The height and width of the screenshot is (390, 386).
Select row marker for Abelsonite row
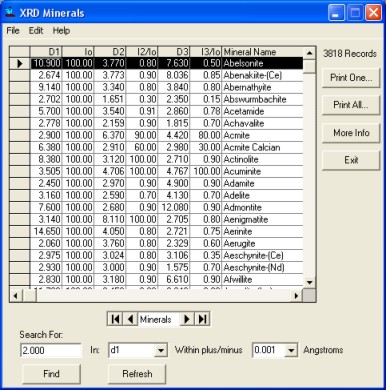click(19, 63)
